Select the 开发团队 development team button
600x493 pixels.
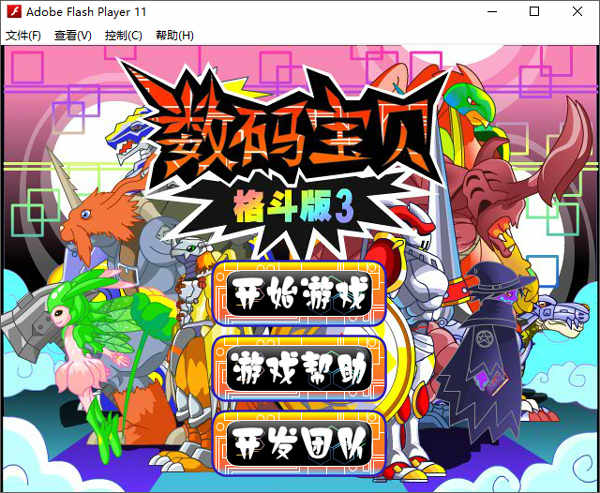coord(299,443)
